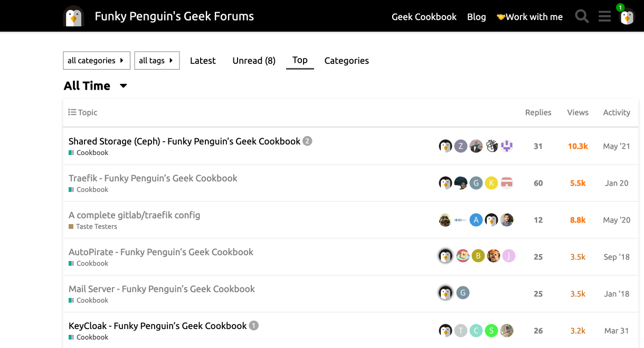
Task: Switch to the Unread (8) tab
Action: tap(254, 61)
